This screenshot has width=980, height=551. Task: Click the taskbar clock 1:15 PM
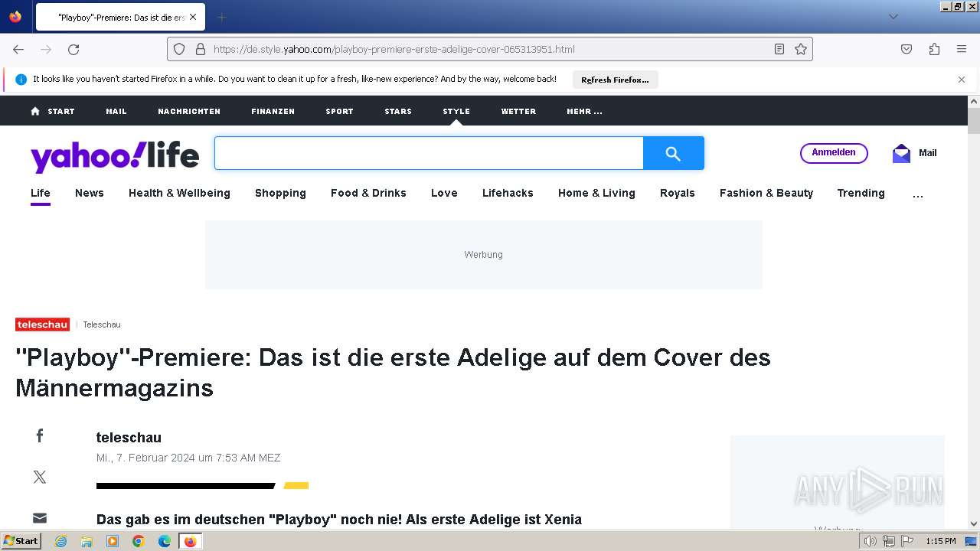[x=940, y=541]
